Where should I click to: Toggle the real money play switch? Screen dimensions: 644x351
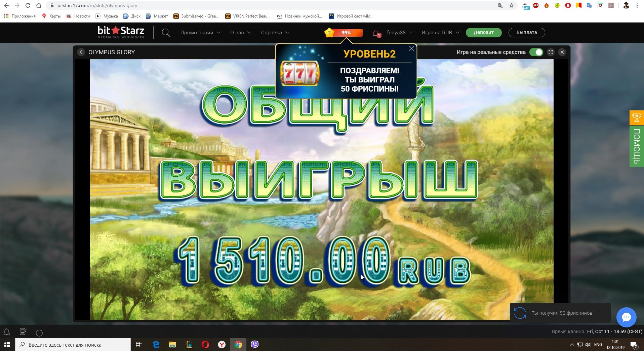pos(536,52)
